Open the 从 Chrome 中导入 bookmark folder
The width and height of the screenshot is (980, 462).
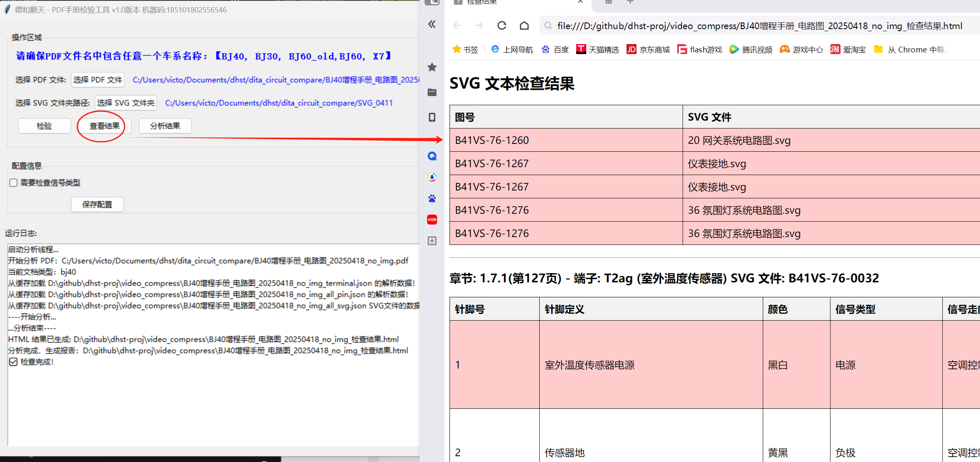pos(910,49)
